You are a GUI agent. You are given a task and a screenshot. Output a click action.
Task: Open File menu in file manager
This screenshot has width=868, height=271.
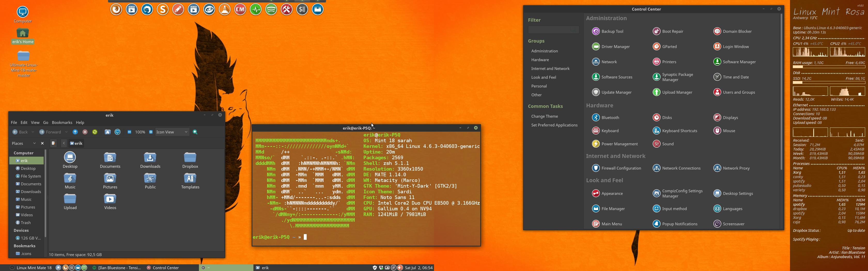coord(14,123)
